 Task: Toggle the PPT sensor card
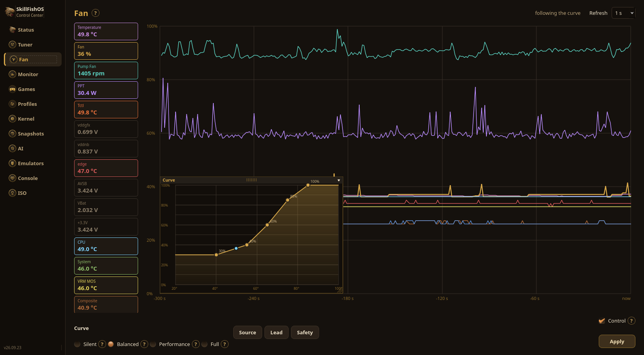pyautogui.click(x=106, y=90)
